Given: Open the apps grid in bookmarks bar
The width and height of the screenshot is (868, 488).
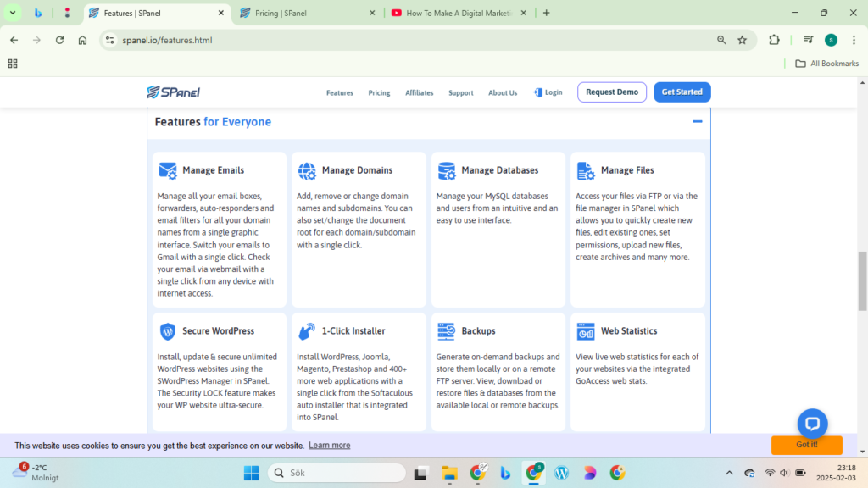Looking at the screenshot, I should click(x=13, y=64).
